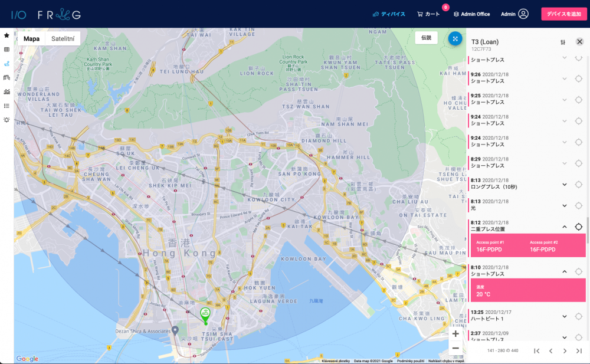
Task: Locate the 9:26 event on map
Action: (x=578, y=78)
